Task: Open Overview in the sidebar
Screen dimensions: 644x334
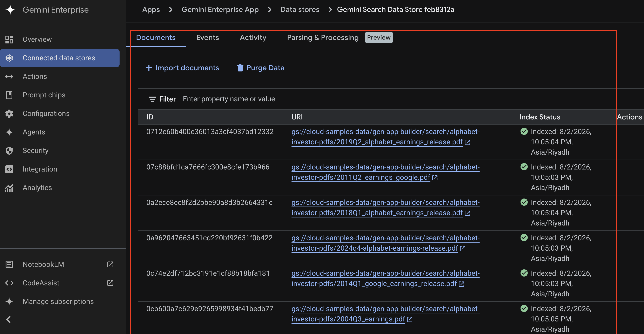Action: 60,39
